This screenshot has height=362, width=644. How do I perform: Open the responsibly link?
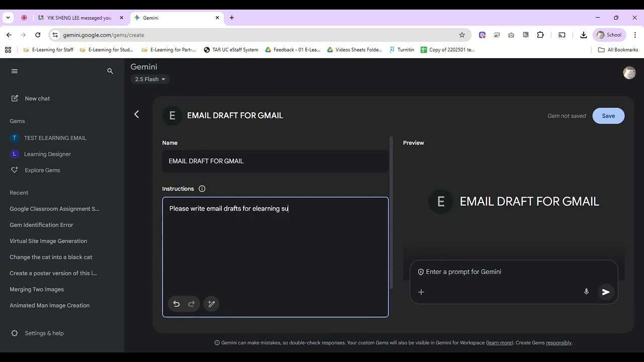point(559,343)
